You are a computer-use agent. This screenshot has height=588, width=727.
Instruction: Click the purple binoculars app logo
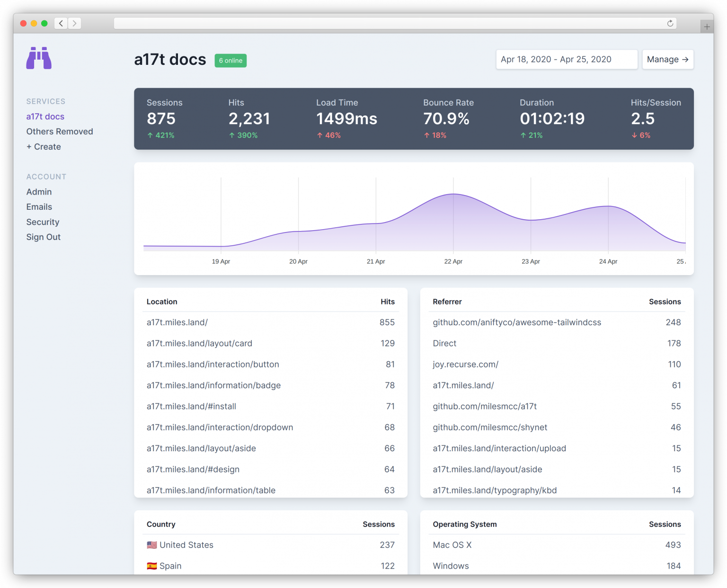[38, 58]
